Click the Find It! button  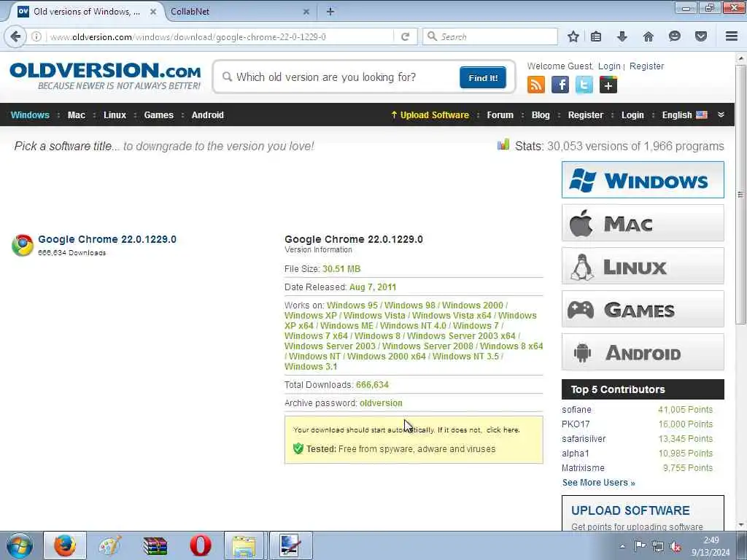(x=483, y=77)
